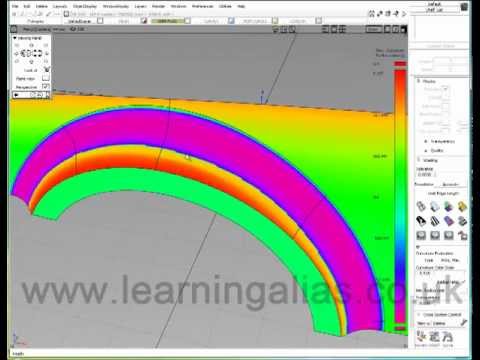Toggle the DefaultLayer visibility box

[100, 21]
